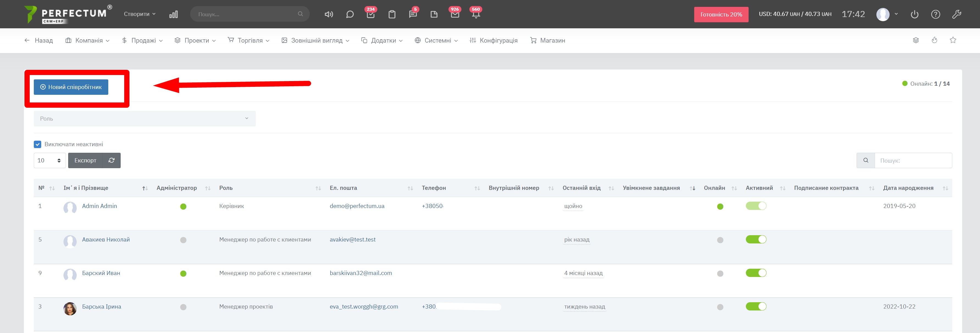Image resolution: width=980 pixels, height=333 pixels.
Task: Add page to favorites star icon
Action: coord(953,40)
